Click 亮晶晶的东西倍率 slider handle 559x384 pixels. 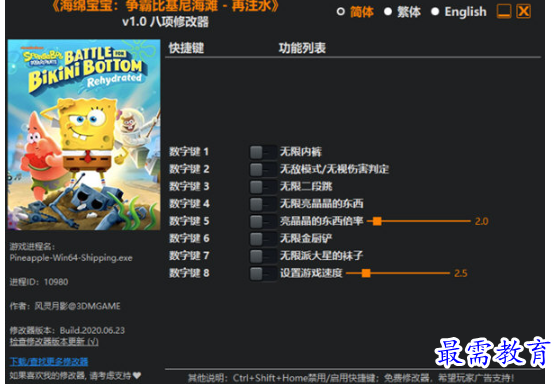(x=377, y=221)
